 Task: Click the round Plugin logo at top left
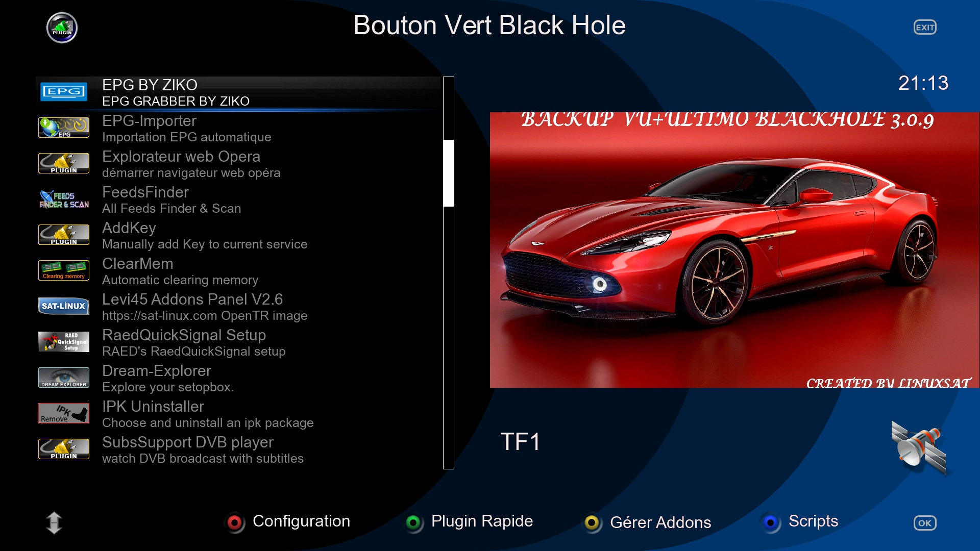[62, 28]
